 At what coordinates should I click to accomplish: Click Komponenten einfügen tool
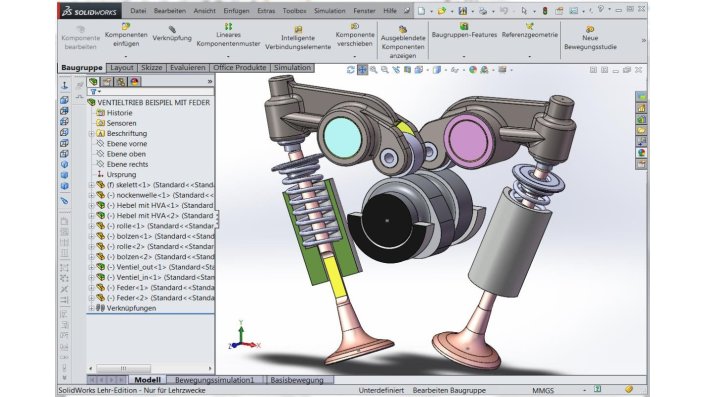126,35
